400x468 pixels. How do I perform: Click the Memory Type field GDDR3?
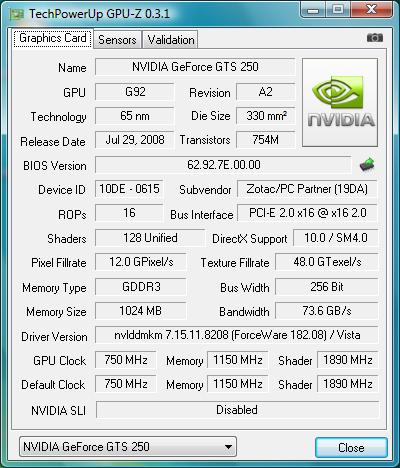(141, 287)
